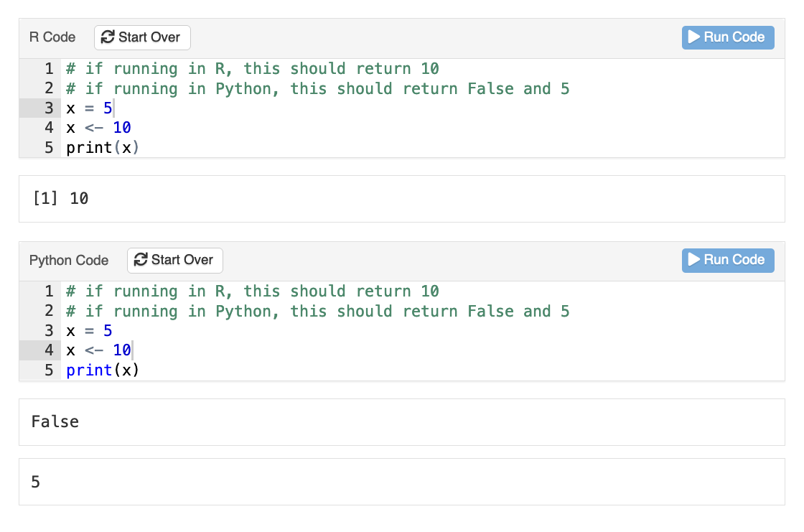Run the R code block
Image resolution: width=804 pixels, height=532 pixels.
coord(727,37)
